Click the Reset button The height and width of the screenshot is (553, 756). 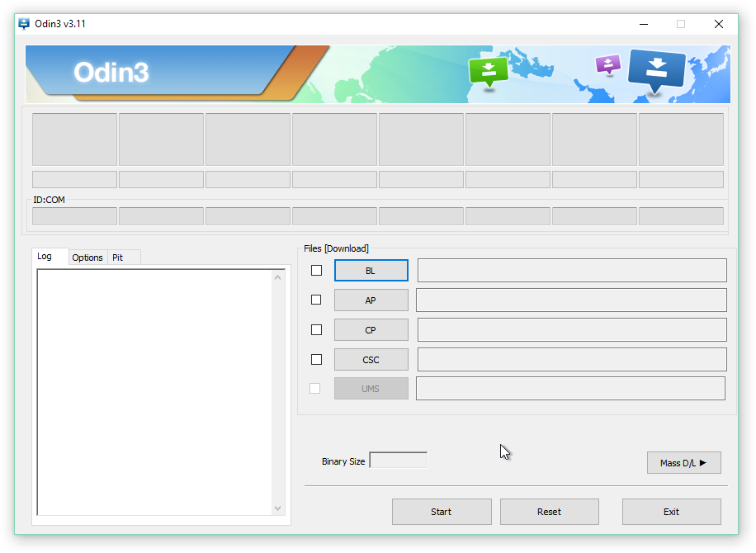pyautogui.click(x=549, y=512)
